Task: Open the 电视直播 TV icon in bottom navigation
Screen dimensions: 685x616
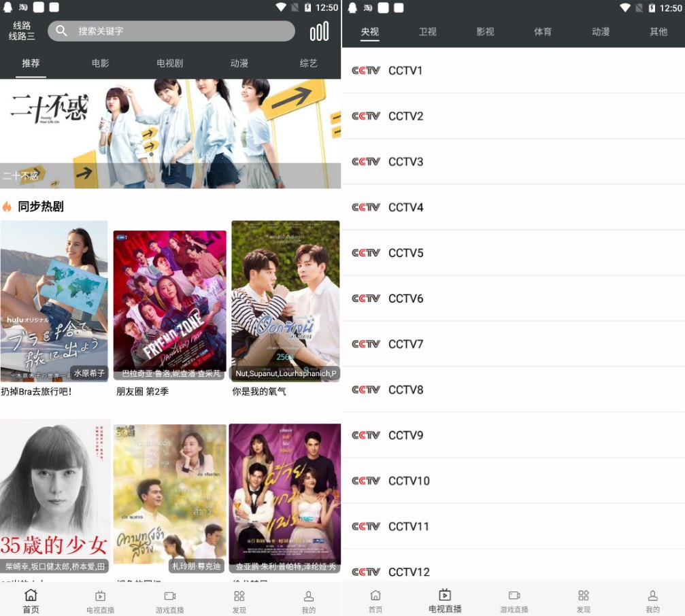Action: (x=99, y=596)
